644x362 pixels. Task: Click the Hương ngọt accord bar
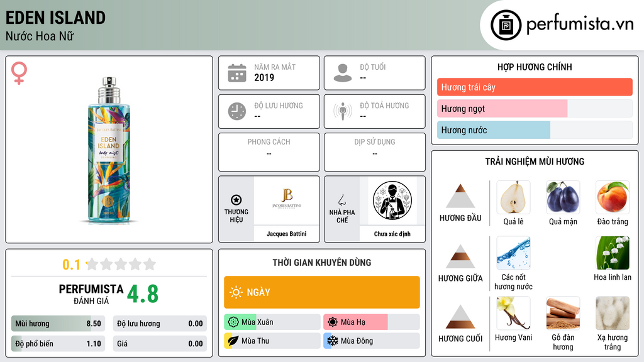point(535,108)
